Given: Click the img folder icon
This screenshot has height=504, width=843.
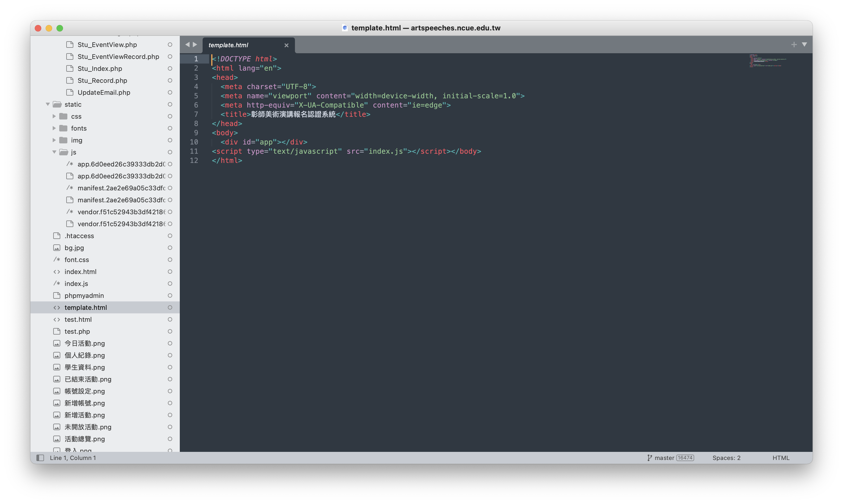Looking at the screenshot, I should pyautogui.click(x=63, y=140).
